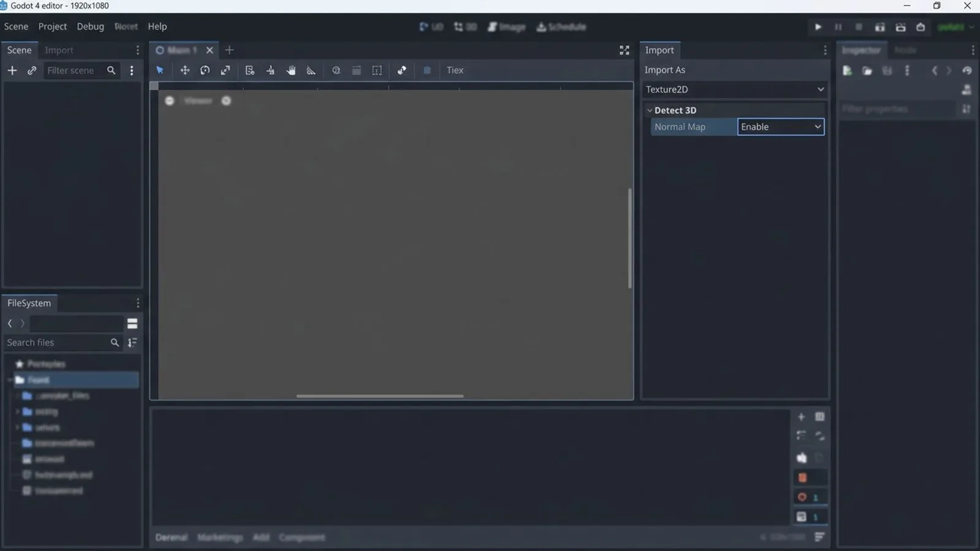Open the scene tree options three-dot menu
Image resolution: width=980 pixels, height=551 pixels.
132,70
